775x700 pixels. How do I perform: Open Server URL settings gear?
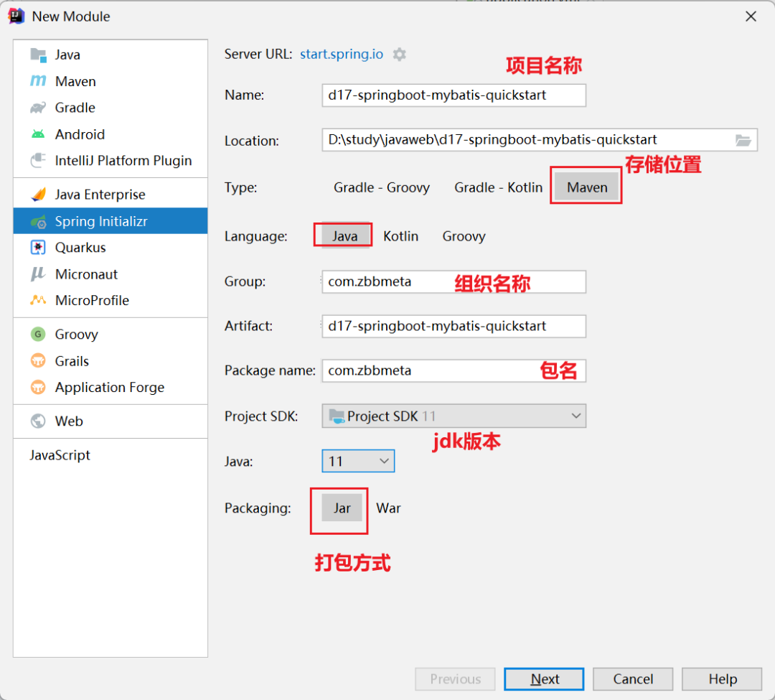pos(400,55)
